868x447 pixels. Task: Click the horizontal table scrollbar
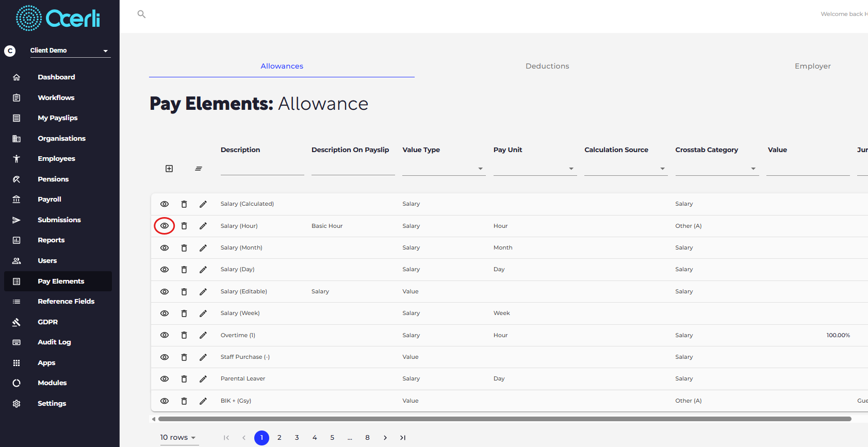(505, 419)
